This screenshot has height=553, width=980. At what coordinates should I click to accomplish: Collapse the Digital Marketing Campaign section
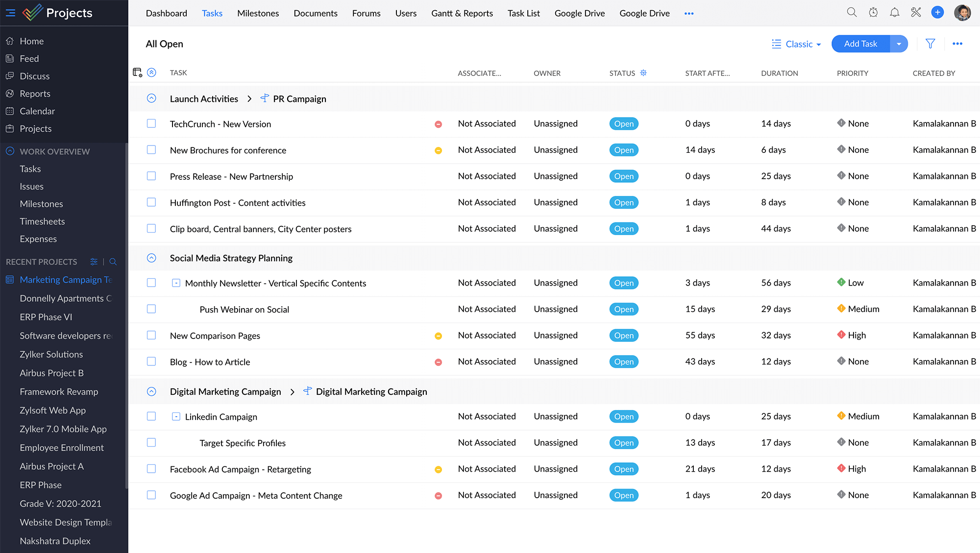[x=150, y=391]
